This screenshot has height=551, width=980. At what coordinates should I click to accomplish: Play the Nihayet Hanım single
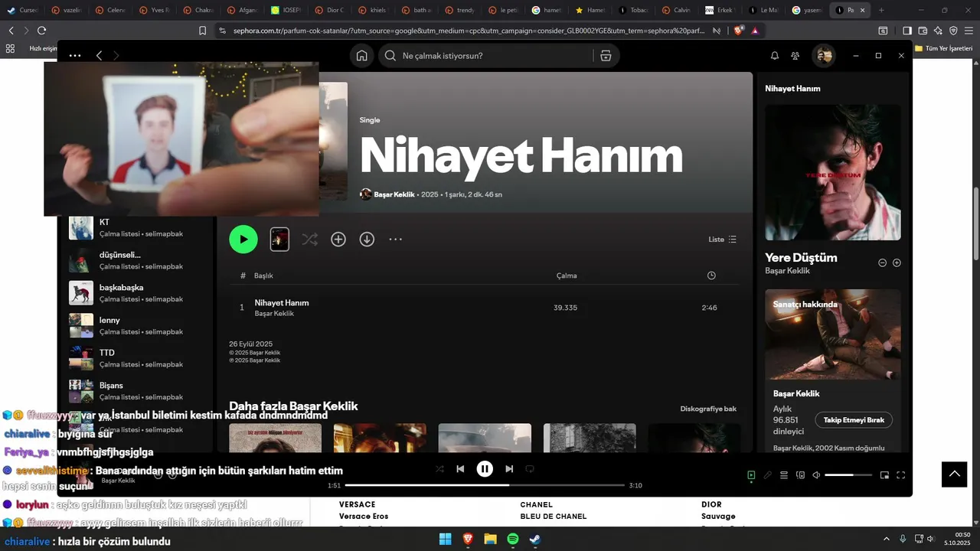pyautogui.click(x=243, y=240)
